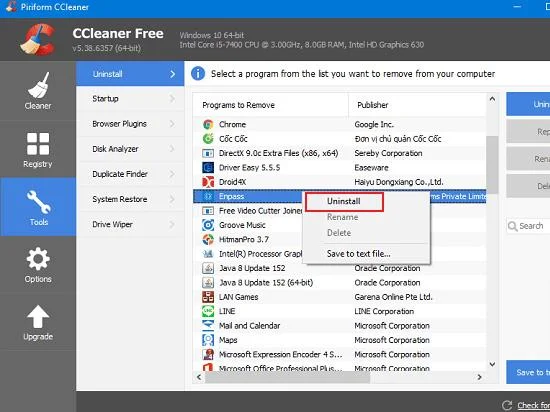Open the Cleaner section with broom icon
Image resolution: width=550 pixels, height=412 pixels.
[x=38, y=85]
